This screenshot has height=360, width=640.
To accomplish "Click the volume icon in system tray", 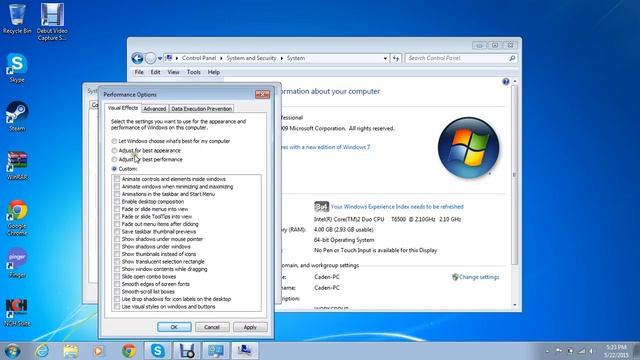I will 591,351.
